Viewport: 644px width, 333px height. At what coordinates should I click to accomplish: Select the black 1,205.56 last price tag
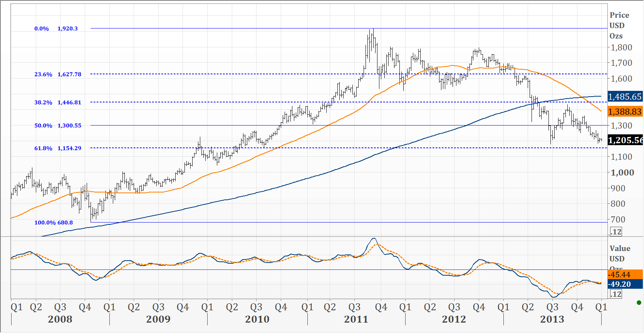click(x=625, y=140)
